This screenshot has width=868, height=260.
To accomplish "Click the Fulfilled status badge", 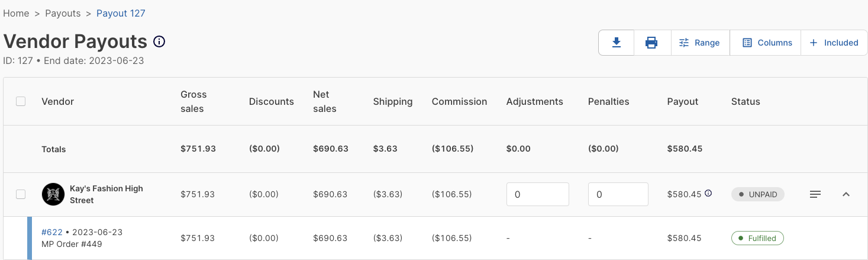I will coord(757,238).
